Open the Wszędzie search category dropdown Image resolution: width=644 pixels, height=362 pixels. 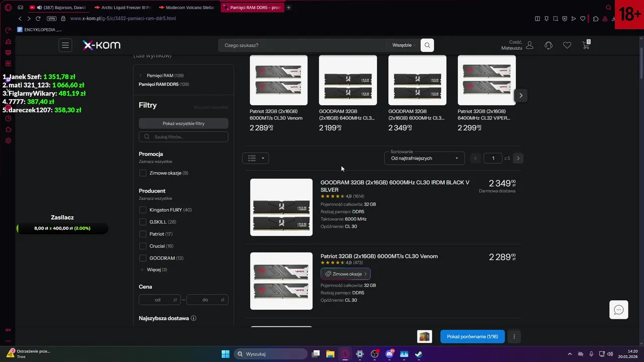click(x=403, y=45)
